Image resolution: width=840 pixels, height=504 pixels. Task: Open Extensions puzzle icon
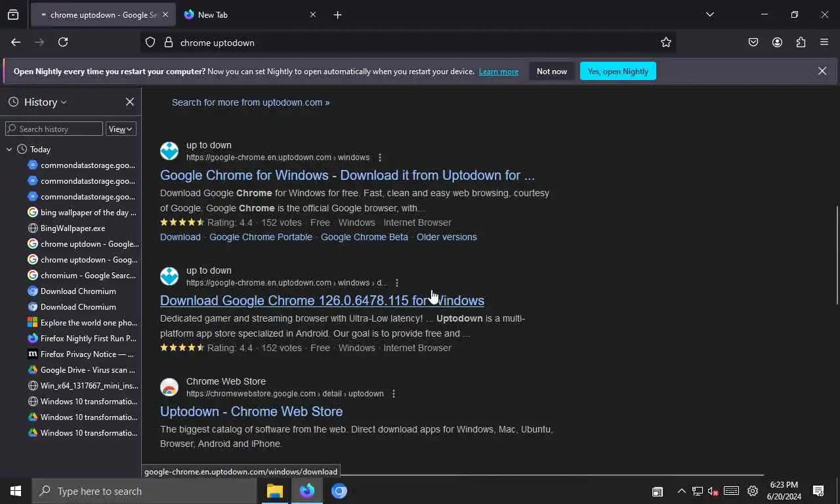tap(801, 43)
